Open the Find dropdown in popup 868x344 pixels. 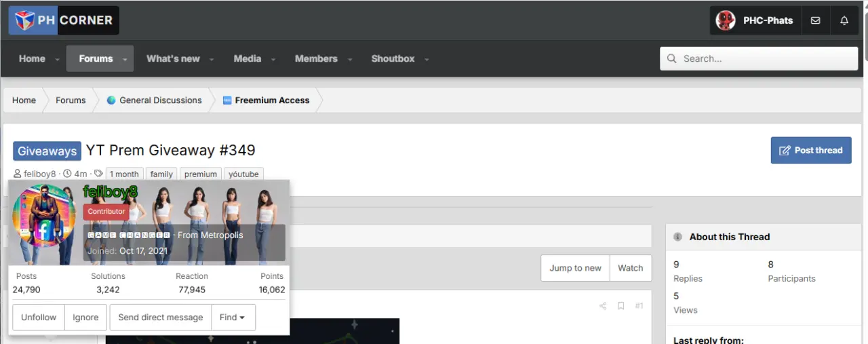[233, 317]
